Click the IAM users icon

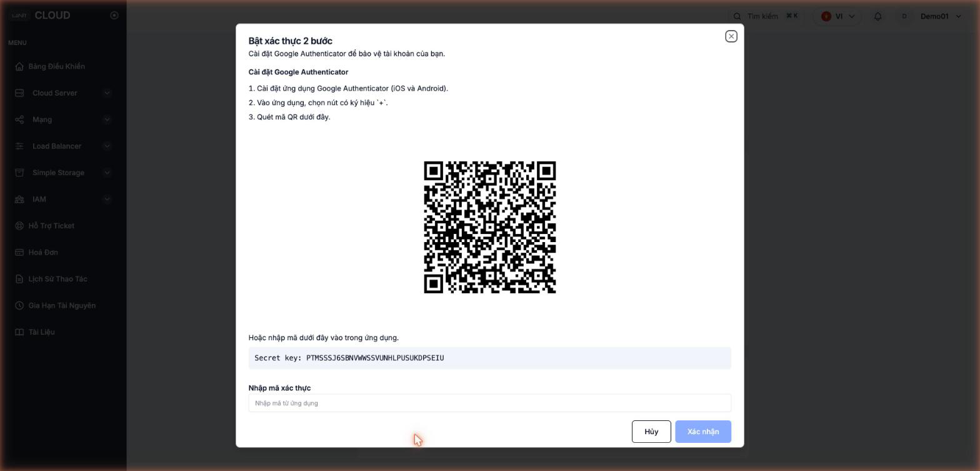click(19, 200)
